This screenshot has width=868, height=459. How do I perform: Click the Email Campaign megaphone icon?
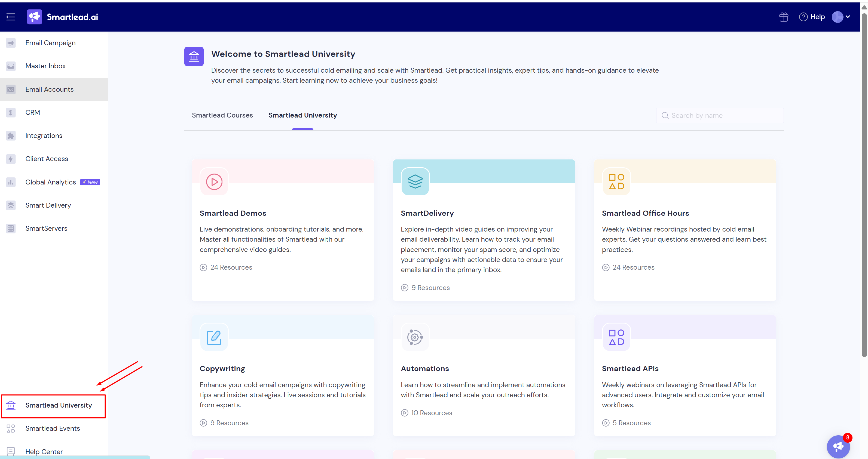tap(11, 43)
